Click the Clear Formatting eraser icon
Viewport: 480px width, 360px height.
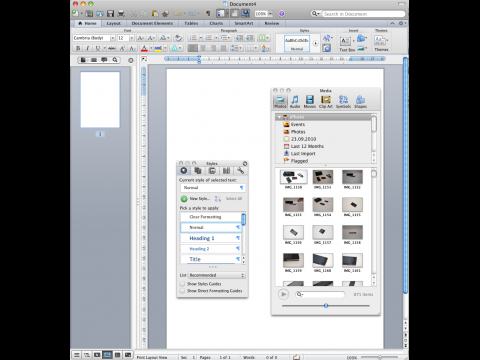click(x=178, y=38)
